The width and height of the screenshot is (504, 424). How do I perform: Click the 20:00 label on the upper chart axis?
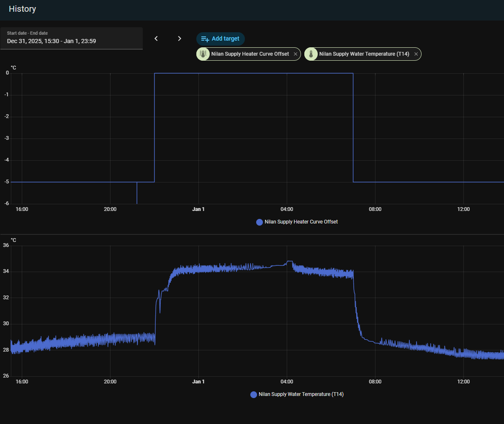coord(110,209)
